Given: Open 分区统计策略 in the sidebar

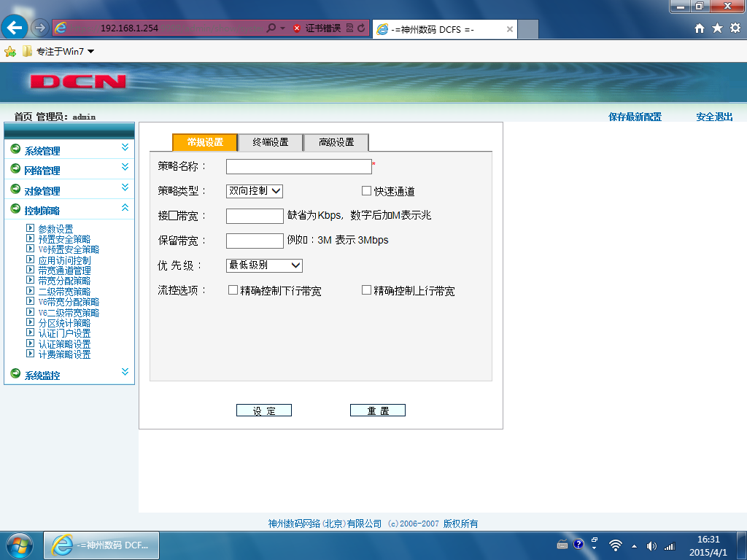Looking at the screenshot, I should tap(64, 323).
